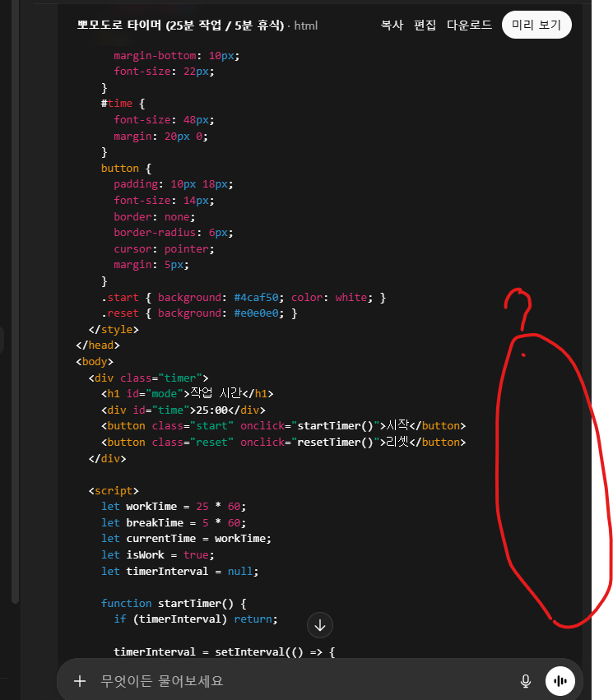Screen dimensions: 613x700
Task: Click 'let isWork = true;'
Action: (158, 555)
